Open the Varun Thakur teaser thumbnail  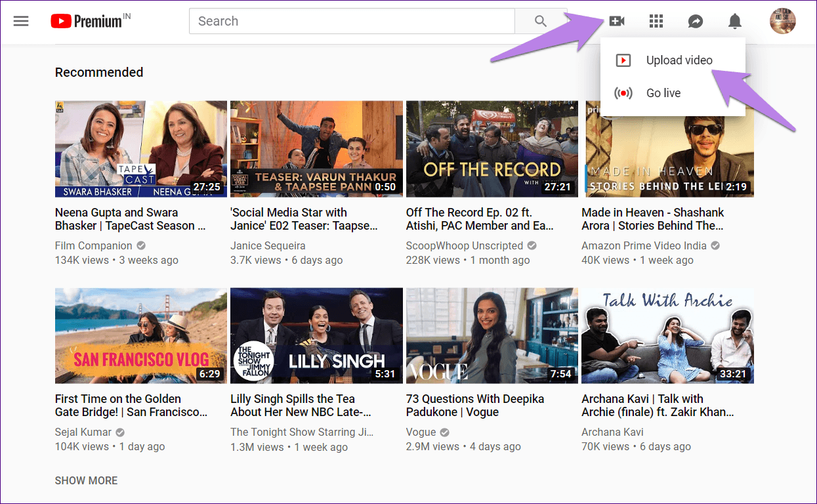(x=316, y=149)
